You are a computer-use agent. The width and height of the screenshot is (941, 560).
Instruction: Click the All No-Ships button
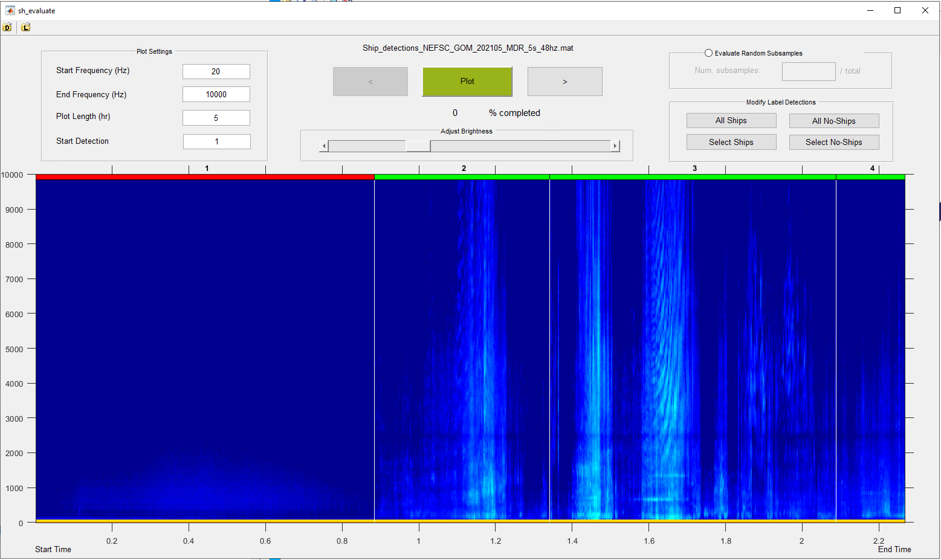[833, 121]
